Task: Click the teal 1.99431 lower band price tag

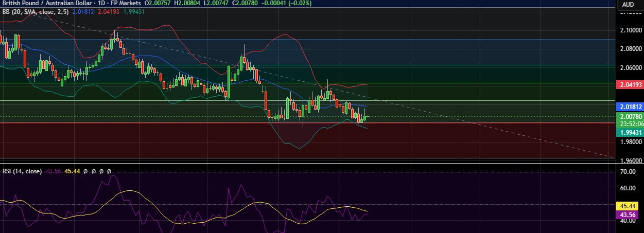Action: [x=629, y=132]
